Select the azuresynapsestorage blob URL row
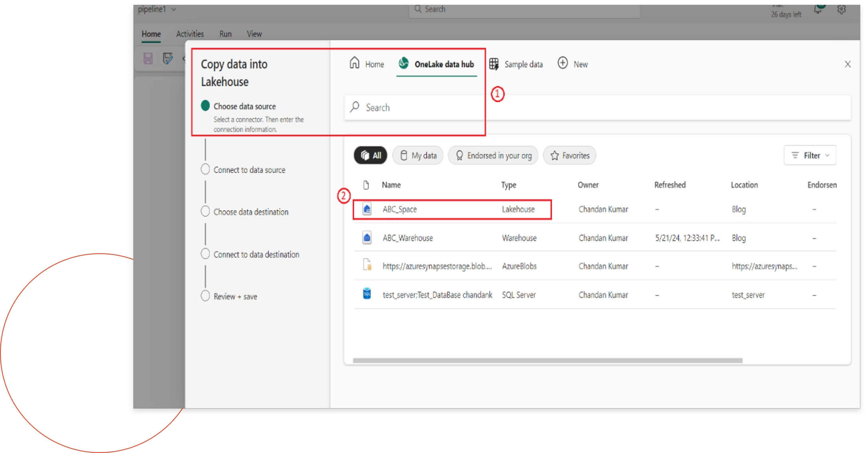 pyautogui.click(x=437, y=266)
